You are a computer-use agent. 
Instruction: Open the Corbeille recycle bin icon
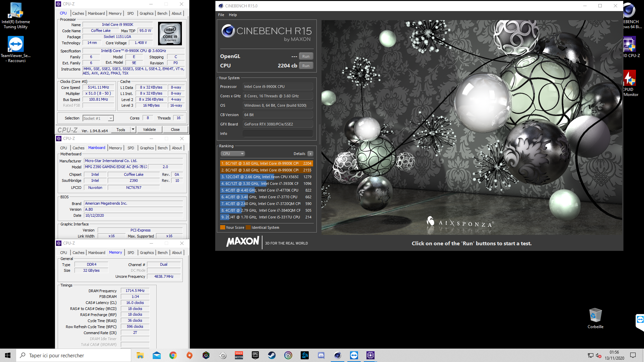pos(595,318)
